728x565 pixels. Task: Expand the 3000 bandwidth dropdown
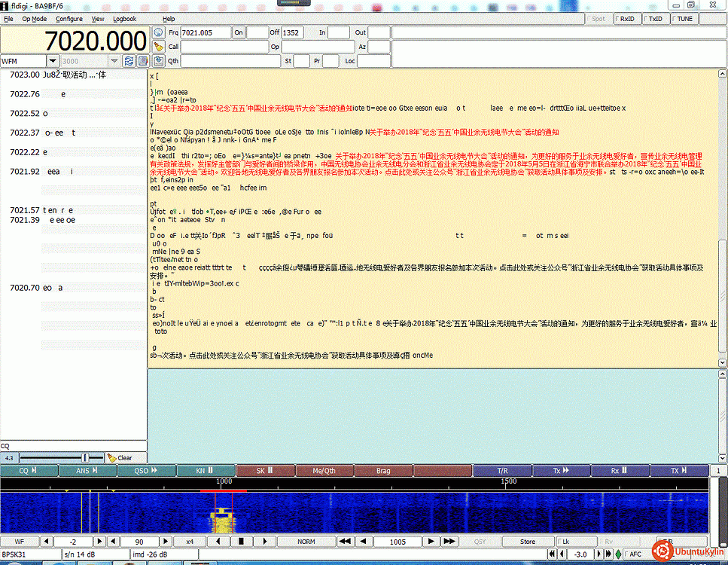point(114,61)
